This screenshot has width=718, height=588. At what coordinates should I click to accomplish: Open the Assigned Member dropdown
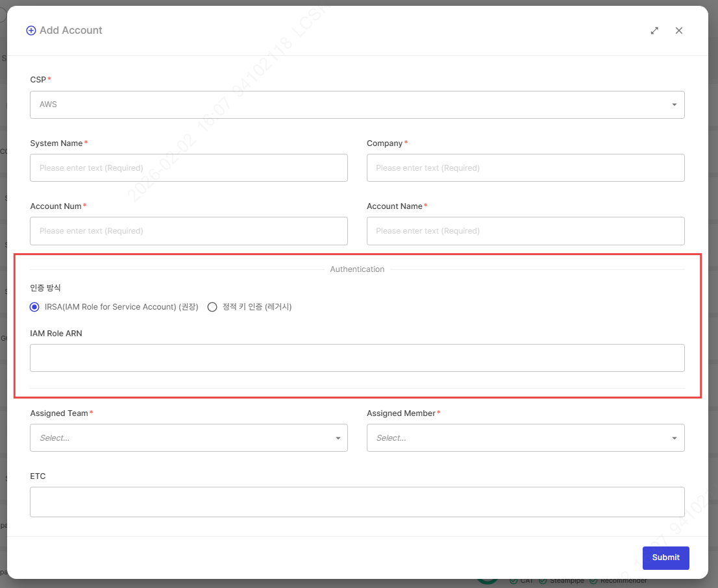tap(525, 438)
